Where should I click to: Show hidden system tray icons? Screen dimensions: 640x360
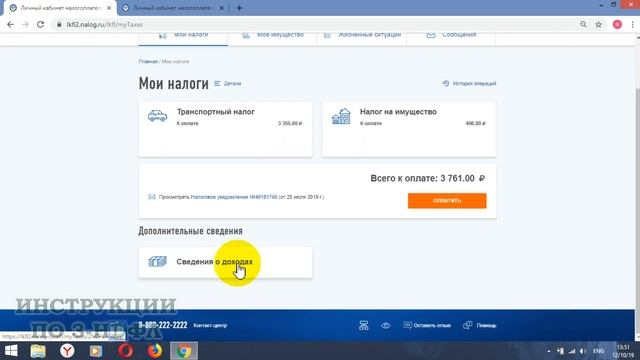click(549, 351)
